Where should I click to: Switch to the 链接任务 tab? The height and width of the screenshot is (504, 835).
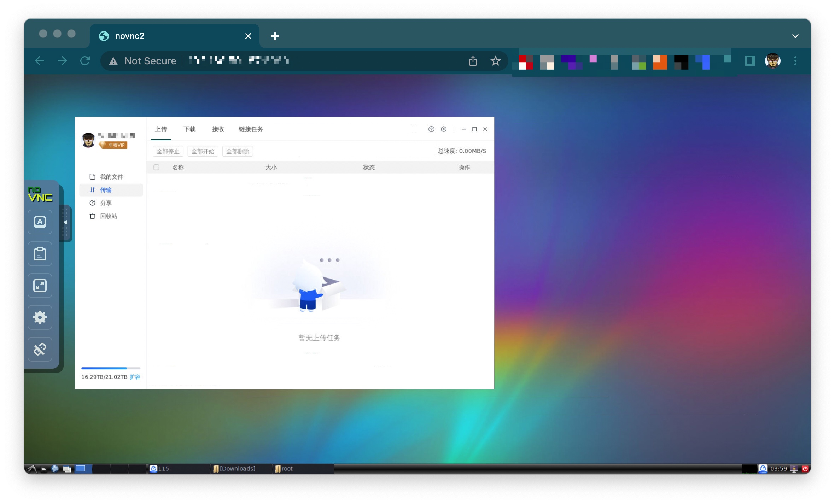(x=250, y=129)
